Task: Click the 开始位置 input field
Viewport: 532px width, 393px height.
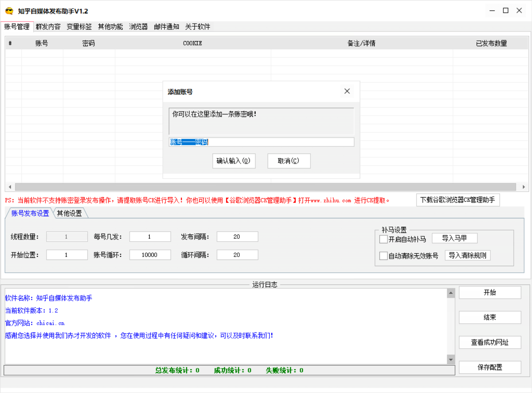Action: 67,255
